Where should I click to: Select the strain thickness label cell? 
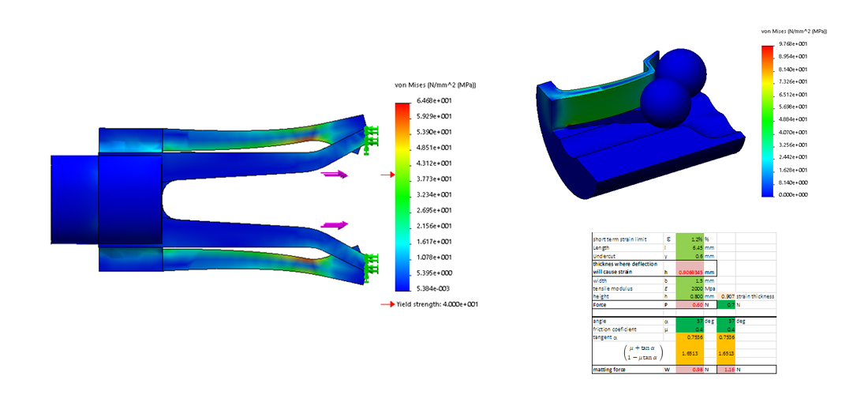click(x=756, y=296)
